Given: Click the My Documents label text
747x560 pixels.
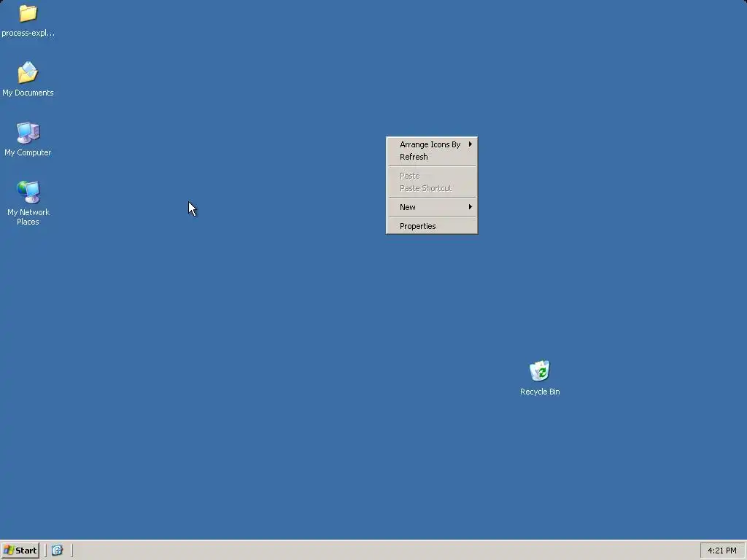Looking at the screenshot, I should coord(28,93).
